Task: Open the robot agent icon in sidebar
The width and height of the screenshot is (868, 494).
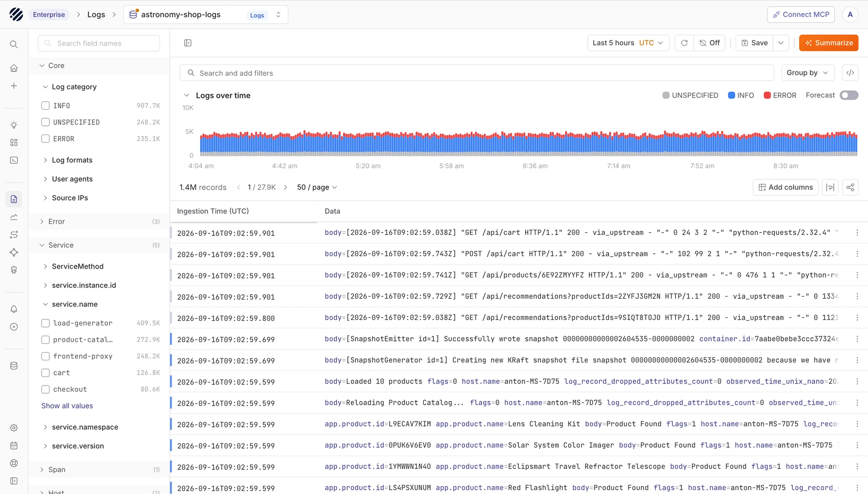Action: (x=14, y=270)
